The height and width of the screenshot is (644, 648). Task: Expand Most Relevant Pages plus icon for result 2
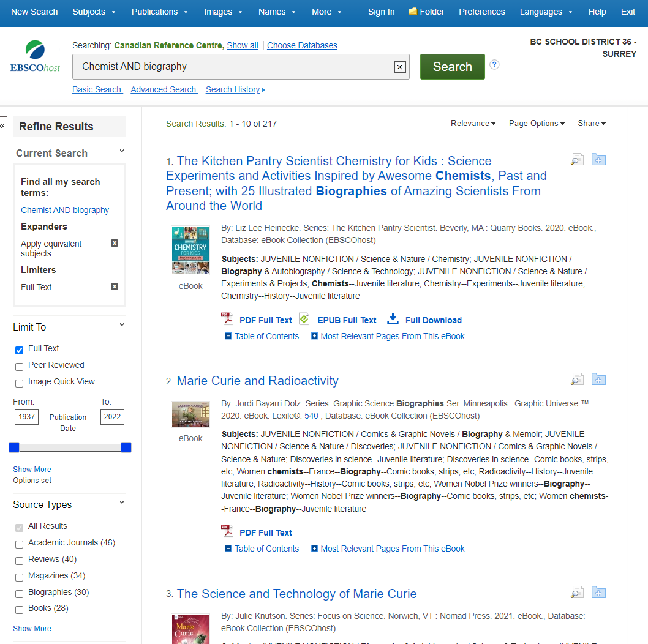(314, 548)
